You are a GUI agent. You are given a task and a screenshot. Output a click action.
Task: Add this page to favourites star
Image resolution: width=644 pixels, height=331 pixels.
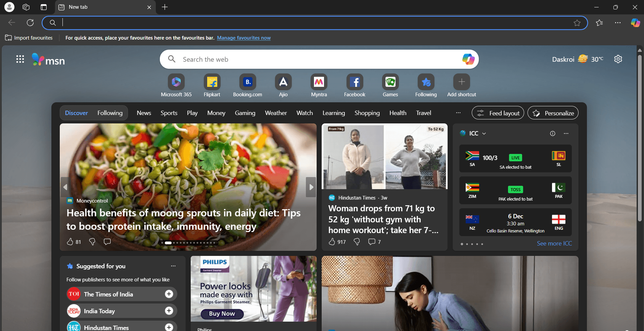[577, 23]
